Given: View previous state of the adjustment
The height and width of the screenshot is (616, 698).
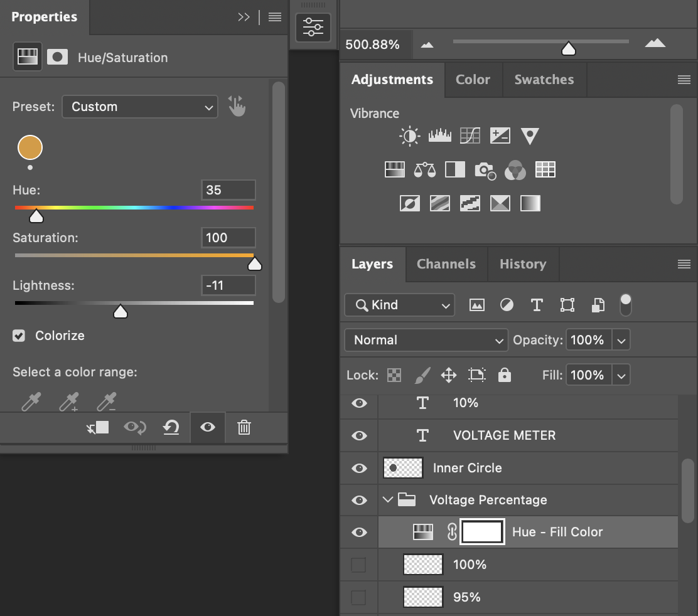Looking at the screenshot, I should [135, 427].
